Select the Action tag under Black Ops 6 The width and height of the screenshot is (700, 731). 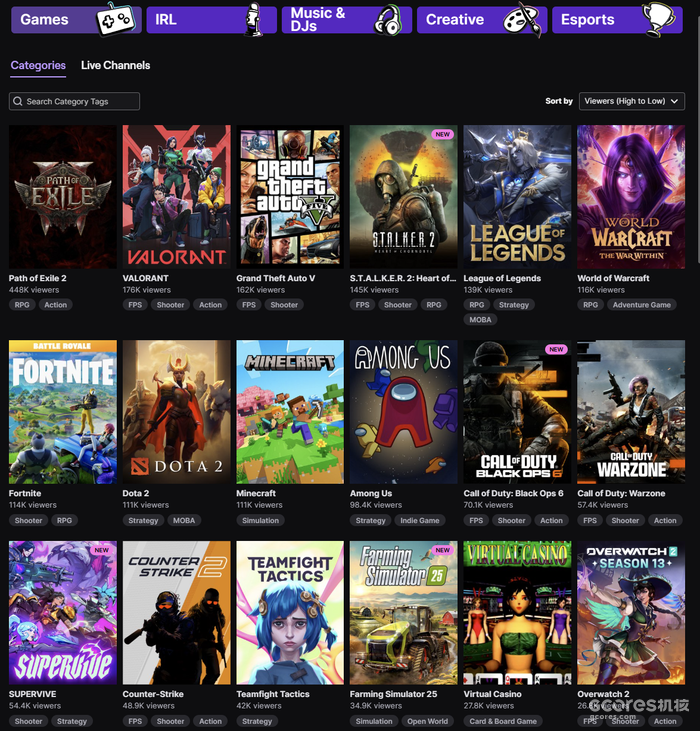(551, 520)
